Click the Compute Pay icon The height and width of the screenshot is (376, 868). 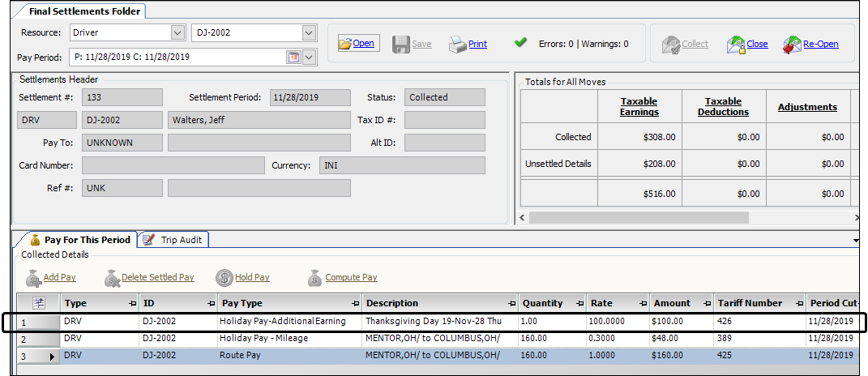[x=314, y=278]
